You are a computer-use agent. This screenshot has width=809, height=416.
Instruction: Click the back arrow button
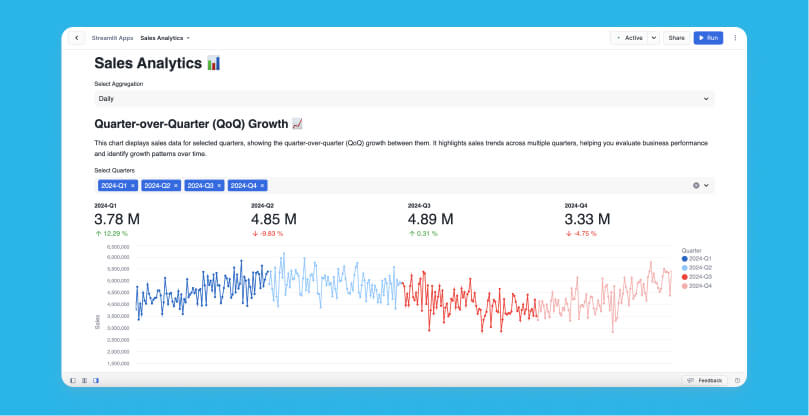coord(77,38)
